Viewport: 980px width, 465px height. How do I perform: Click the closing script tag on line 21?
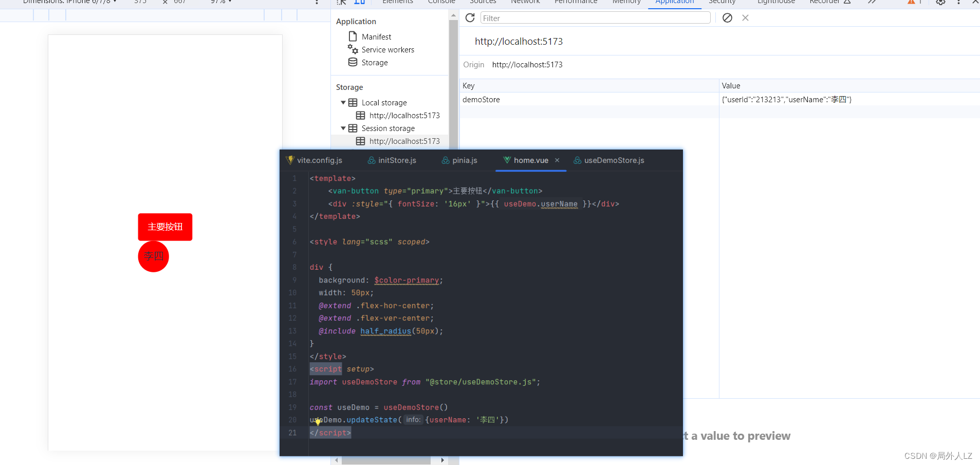coord(330,433)
